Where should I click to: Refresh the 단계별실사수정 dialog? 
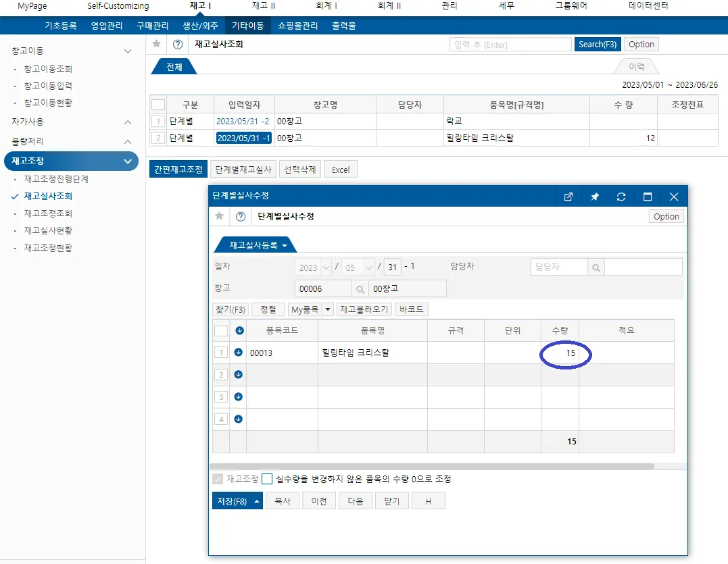click(621, 197)
